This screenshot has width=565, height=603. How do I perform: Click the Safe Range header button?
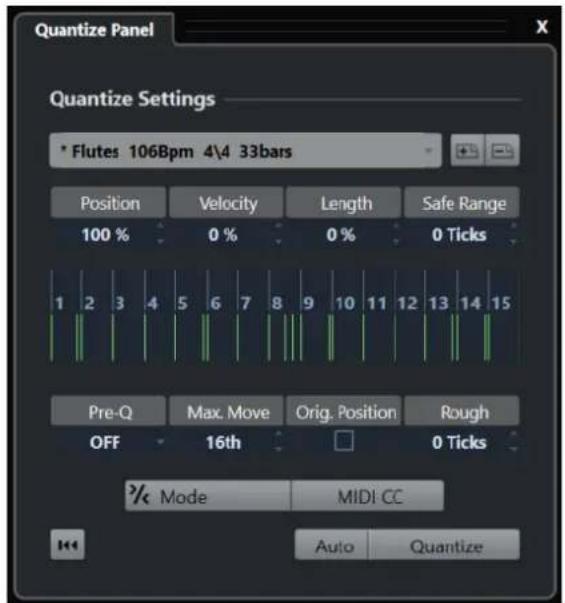[462, 203]
